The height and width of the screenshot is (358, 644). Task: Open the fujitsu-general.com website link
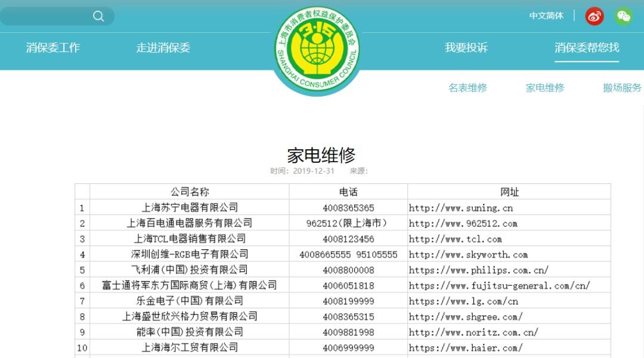500,286
